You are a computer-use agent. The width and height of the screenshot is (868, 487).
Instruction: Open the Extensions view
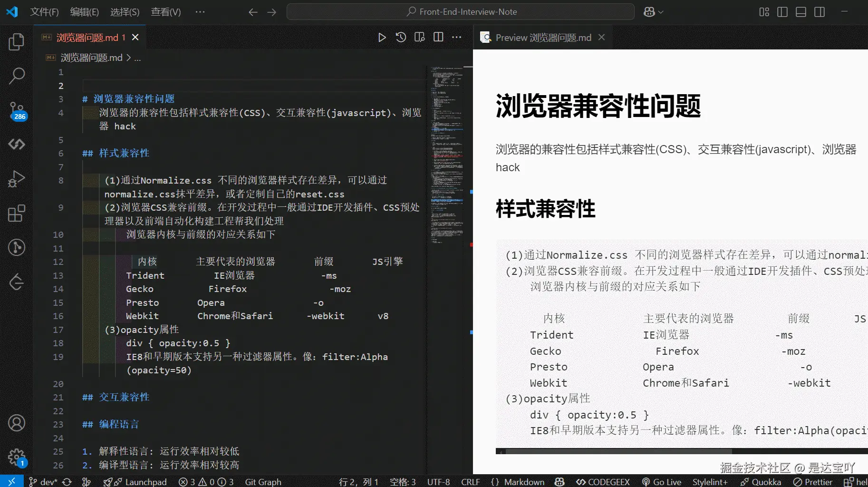pos(17,213)
